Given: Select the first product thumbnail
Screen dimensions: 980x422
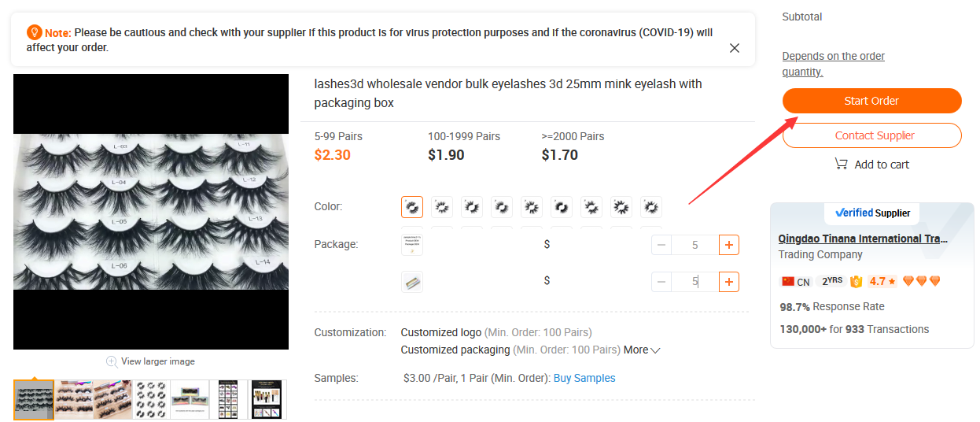Looking at the screenshot, I should pos(34,400).
